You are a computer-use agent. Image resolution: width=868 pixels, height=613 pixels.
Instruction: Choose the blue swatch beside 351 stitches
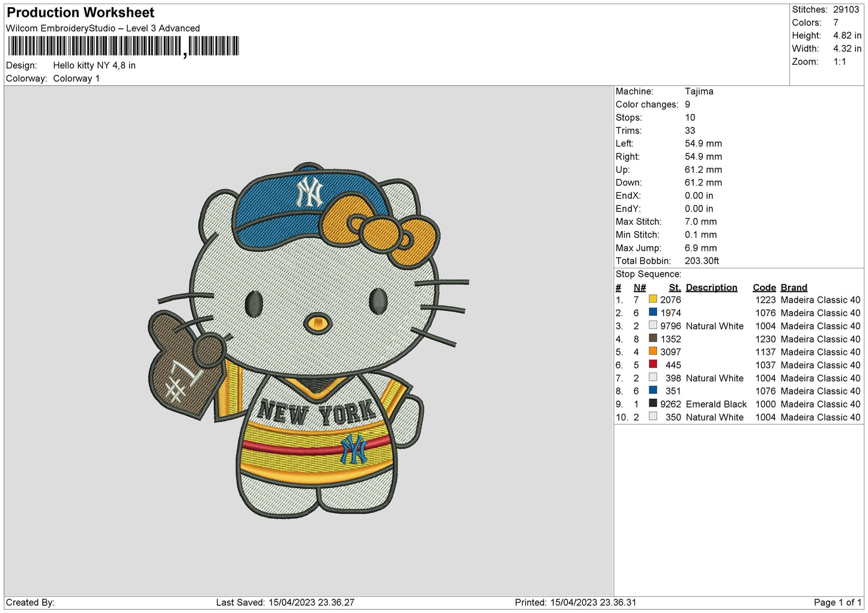tap(653, 390)
